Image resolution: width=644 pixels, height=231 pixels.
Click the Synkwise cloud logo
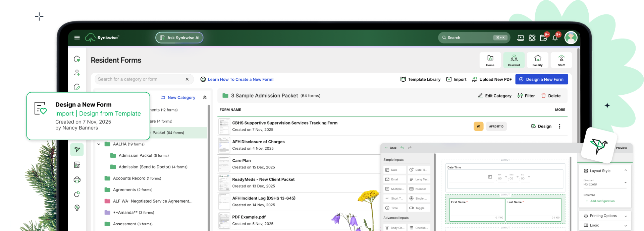(91, 37)
